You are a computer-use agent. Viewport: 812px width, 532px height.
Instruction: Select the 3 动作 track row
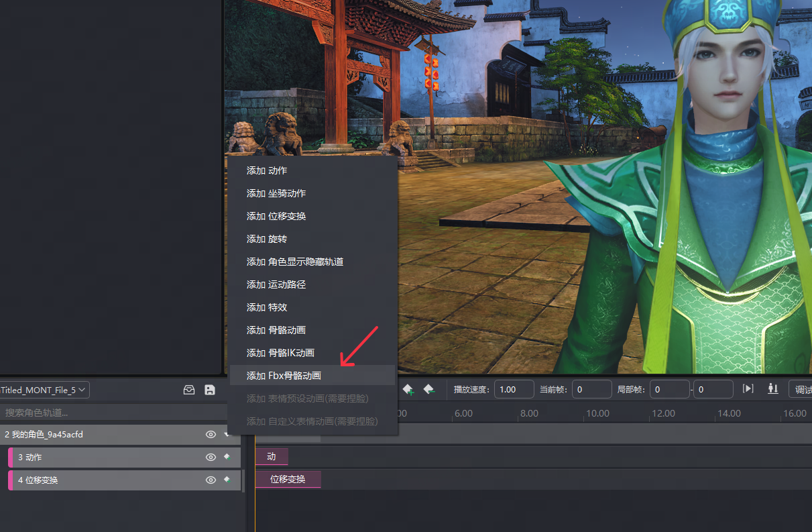pyautogui.click(x=125, y=458)
